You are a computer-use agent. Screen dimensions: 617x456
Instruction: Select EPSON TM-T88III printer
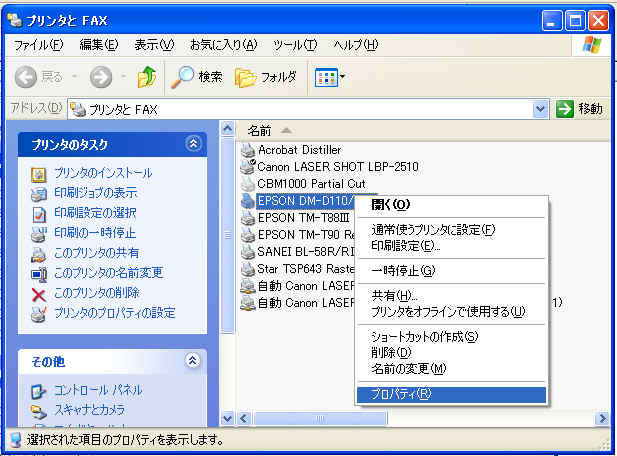[303, 218]
